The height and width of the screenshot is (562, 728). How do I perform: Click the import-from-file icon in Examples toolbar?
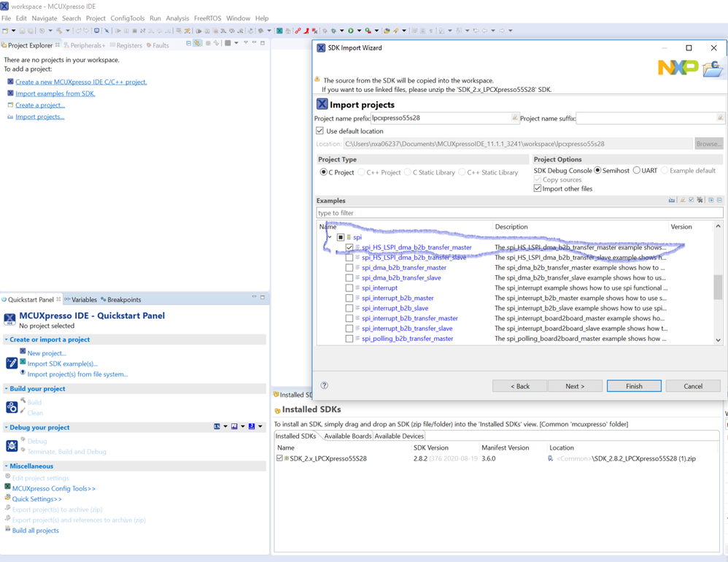pos(672,200)
